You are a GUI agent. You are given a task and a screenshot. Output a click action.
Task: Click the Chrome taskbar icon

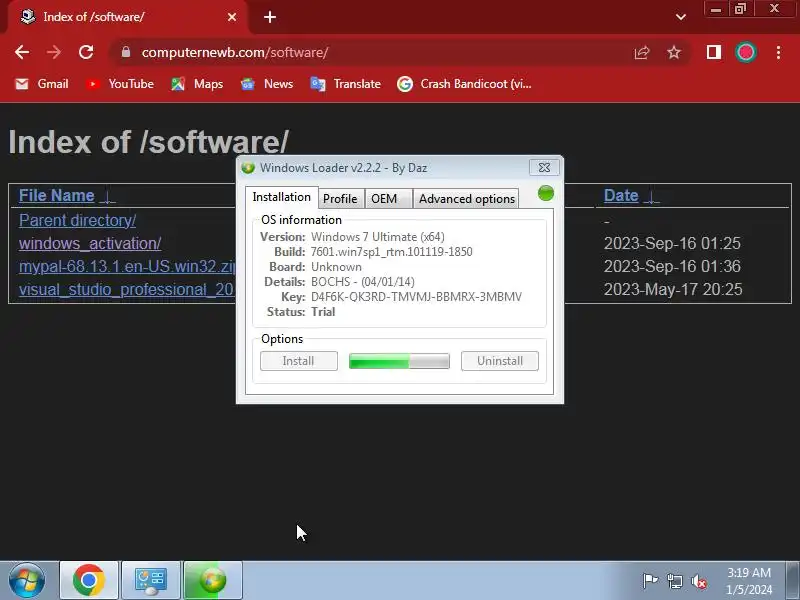coord(89,580)
